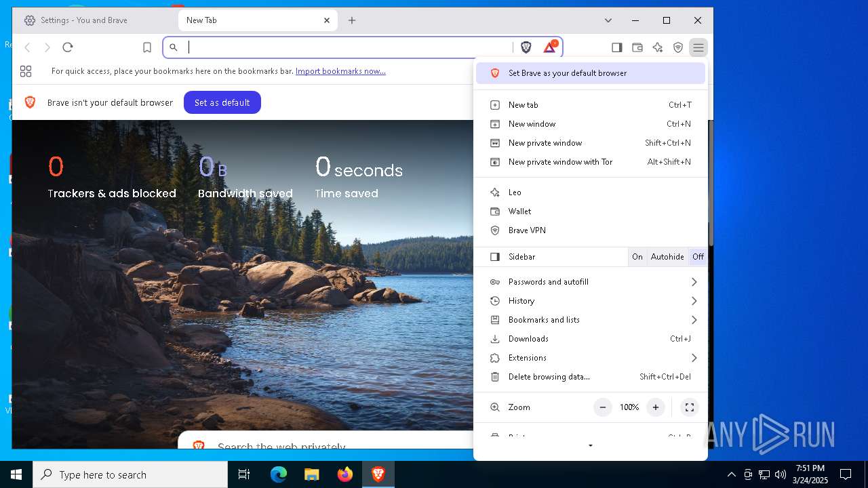Open tab search dropdown arrow
The width and height of the screenshot is (868, 488).
pyautogui.click(x=608, y=20)
